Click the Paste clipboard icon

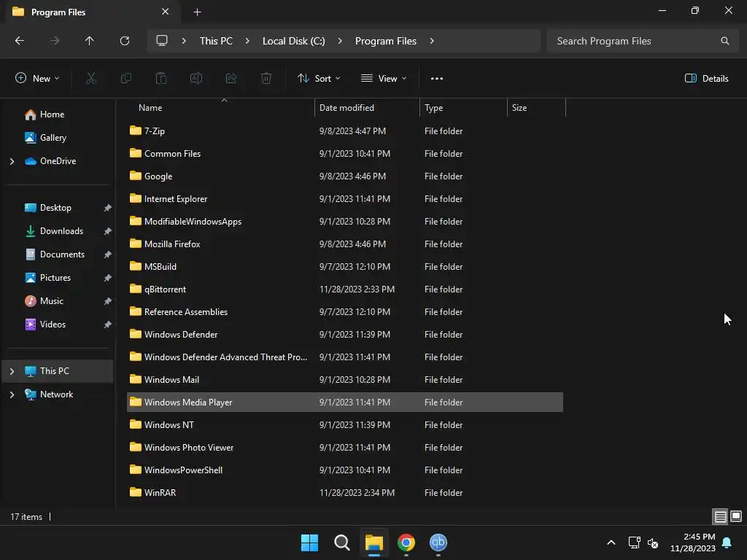pyautogui.click(x=161, y=78)
